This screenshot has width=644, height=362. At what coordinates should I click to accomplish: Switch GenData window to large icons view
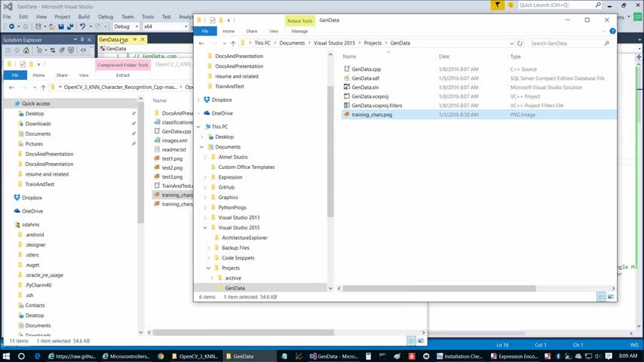[x=610, y=296]
